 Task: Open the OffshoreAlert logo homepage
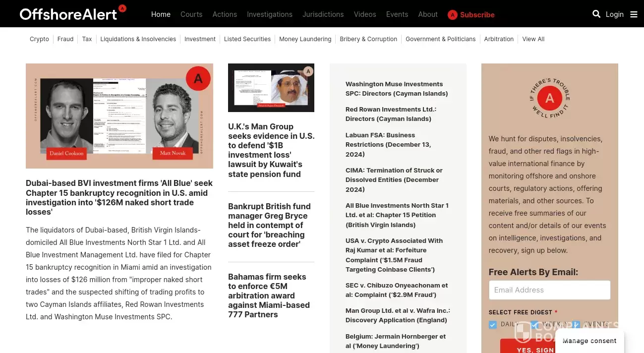coord(73,13)
